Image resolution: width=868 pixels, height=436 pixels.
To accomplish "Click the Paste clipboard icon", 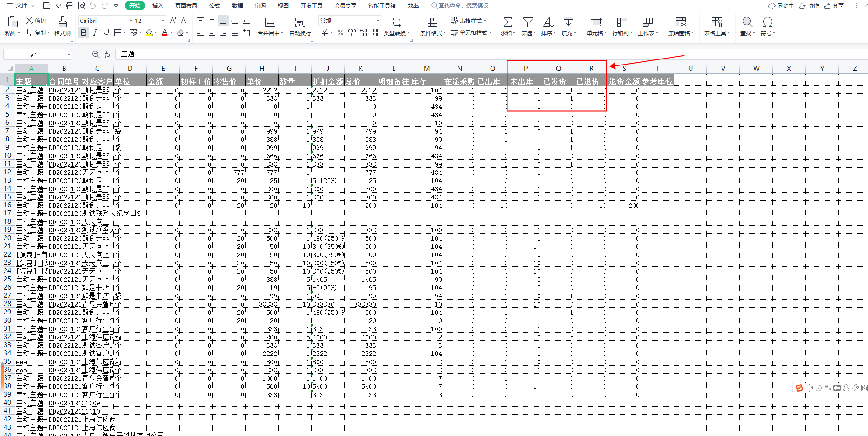I will (13, 22).
